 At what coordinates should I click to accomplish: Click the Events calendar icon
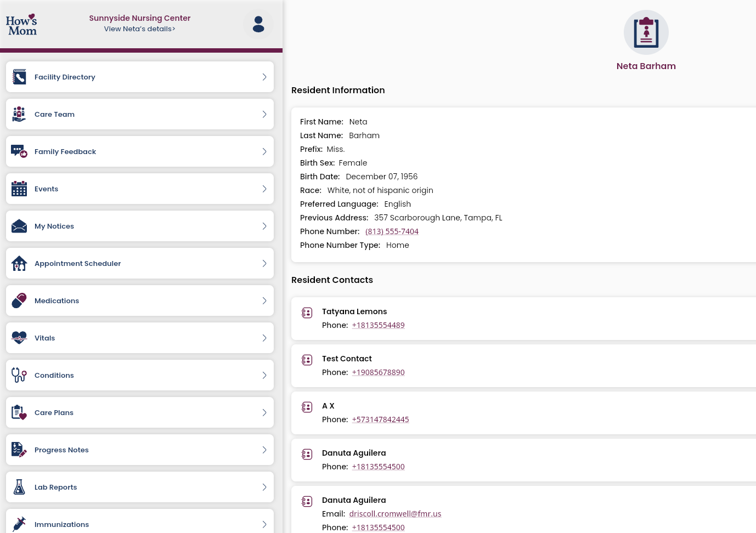pos(19,189)
